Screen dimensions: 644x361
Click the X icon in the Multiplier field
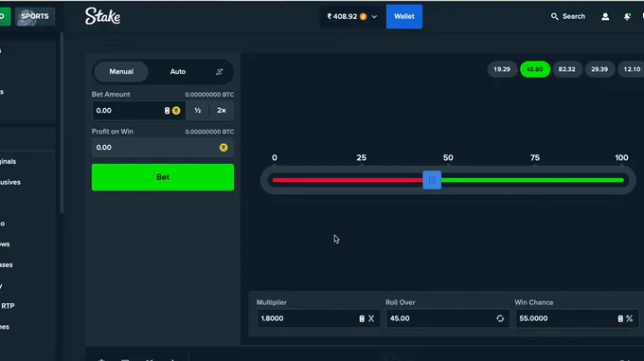click(371, 318)
